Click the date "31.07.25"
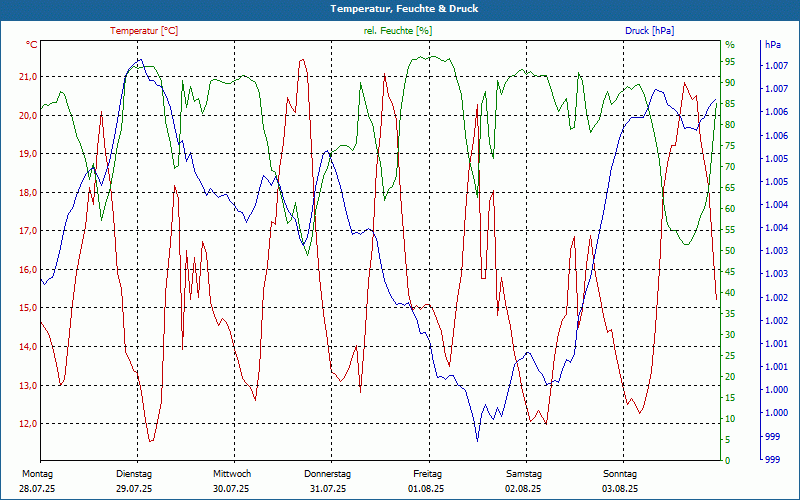This screenshot has width=800, height=500. pyautogui.click(x=328, y=489)
